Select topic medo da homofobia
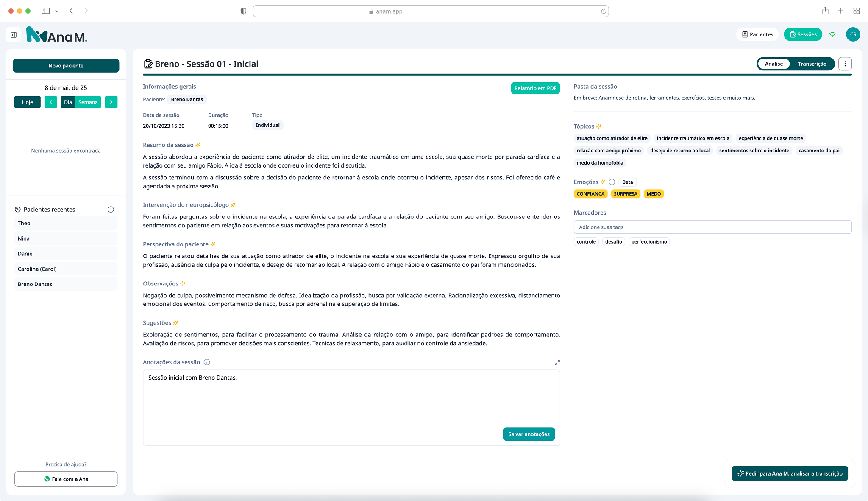The height and width of the screenshot is (501, 868). click(x=600, y=163)
